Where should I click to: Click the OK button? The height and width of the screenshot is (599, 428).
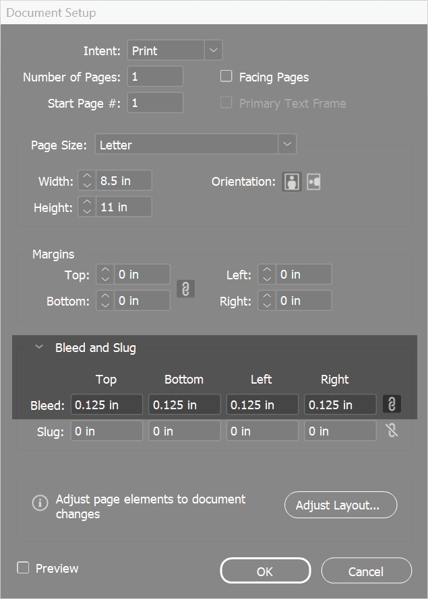(x=265, y=571)
